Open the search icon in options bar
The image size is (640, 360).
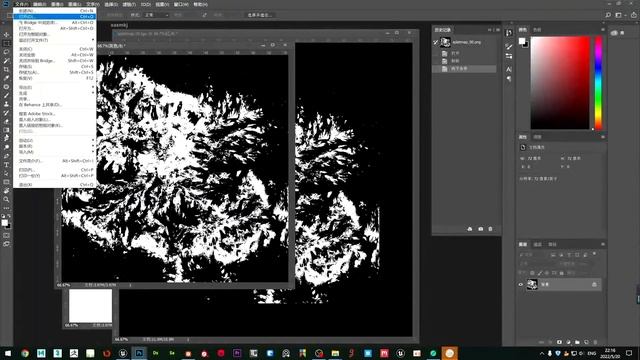click(x=608, y=15)
